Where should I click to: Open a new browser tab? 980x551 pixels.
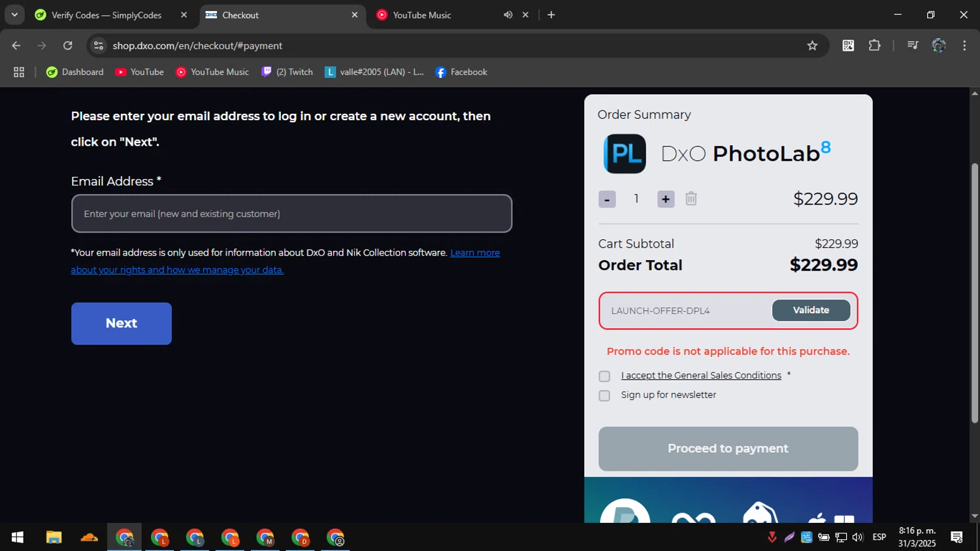[551, 15]
